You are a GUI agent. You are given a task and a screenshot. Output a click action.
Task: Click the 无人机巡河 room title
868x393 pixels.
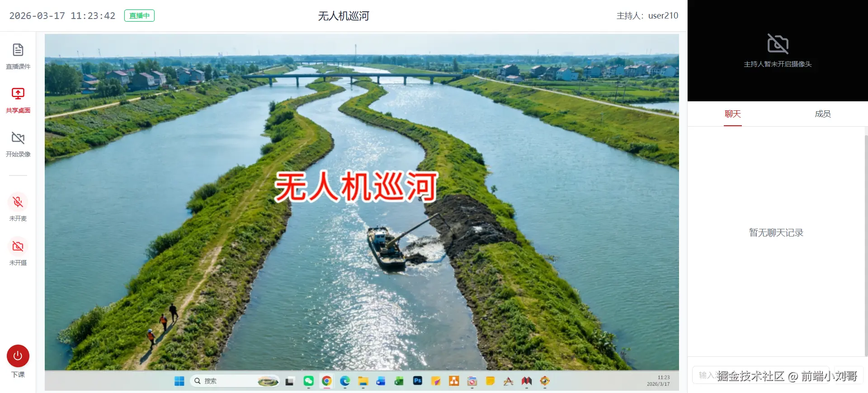coord(344,16)
